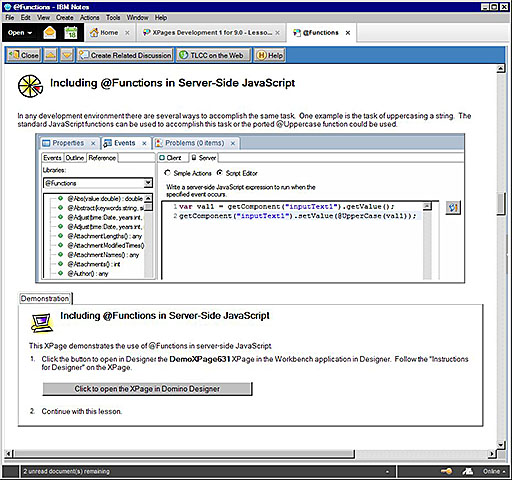Open the Create menu
This screenshot has width=512, height=480.
65,18
